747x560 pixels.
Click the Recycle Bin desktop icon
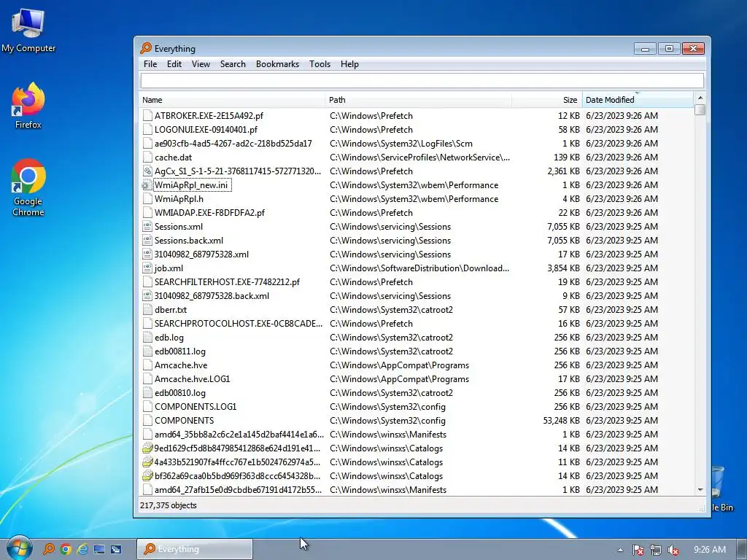[722, 488]
